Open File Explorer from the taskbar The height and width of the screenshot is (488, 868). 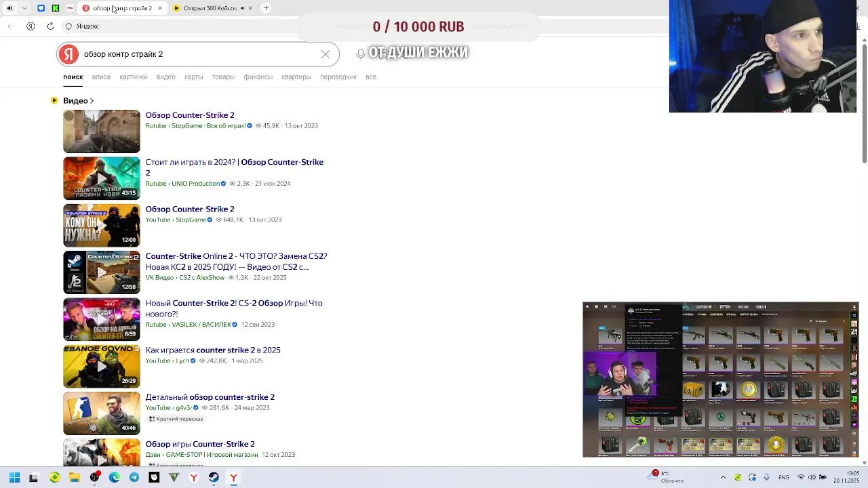[74, 478]
